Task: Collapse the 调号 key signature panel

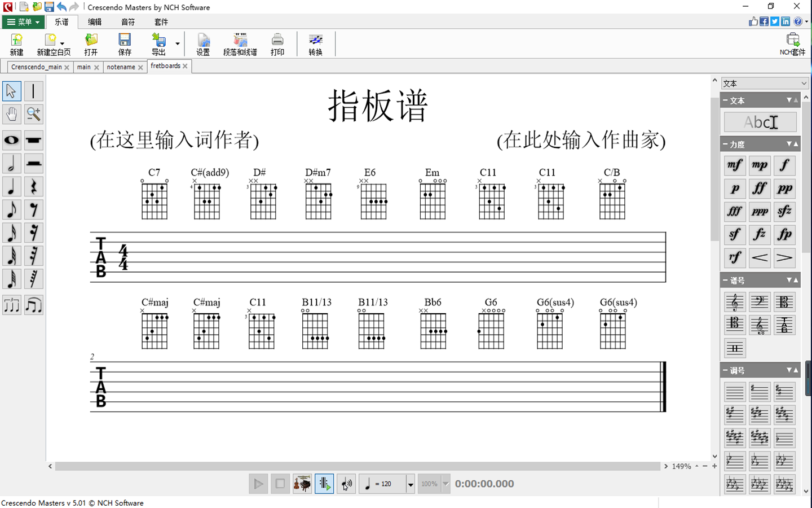Action: pos(725,370)
